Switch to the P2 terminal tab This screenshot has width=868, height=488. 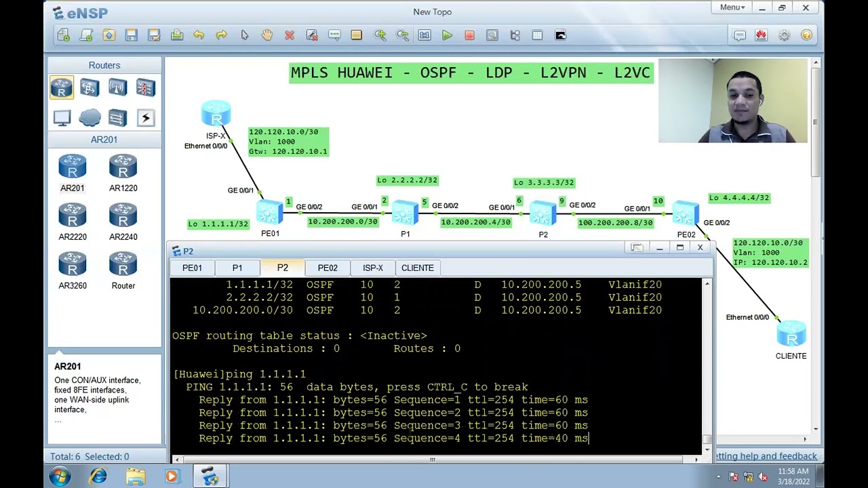click(x=282, y=268)
